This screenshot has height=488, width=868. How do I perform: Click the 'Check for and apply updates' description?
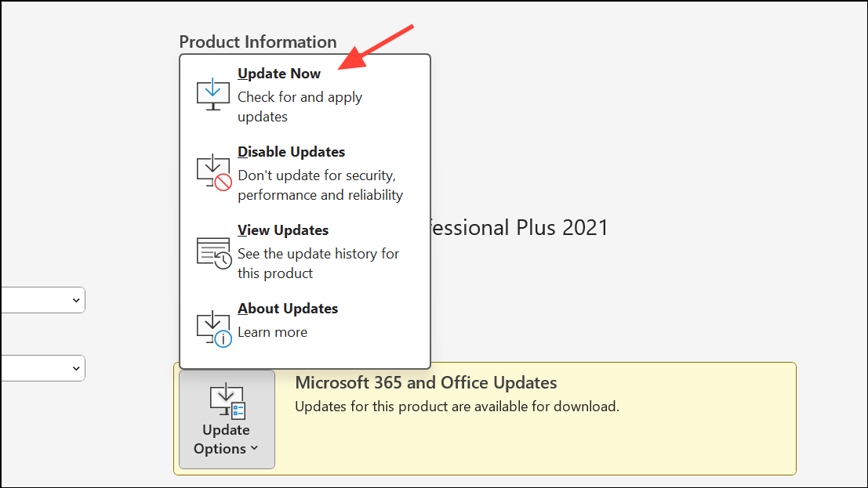pos(300,107)
